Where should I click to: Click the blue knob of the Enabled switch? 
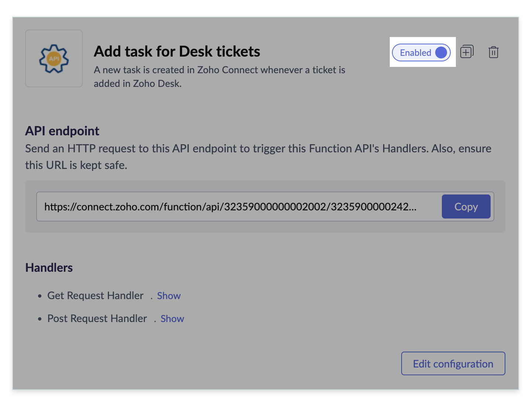[441, 53]
